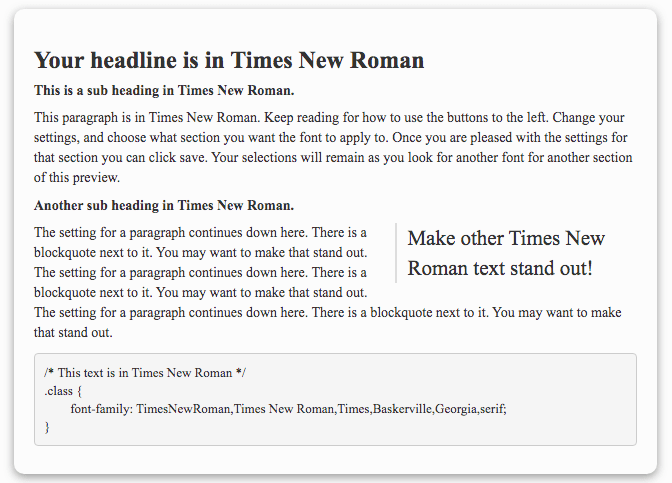Click the font-family declaration line in the code box
The height and width of the screenshot is (483, 672).
[288, 409]
